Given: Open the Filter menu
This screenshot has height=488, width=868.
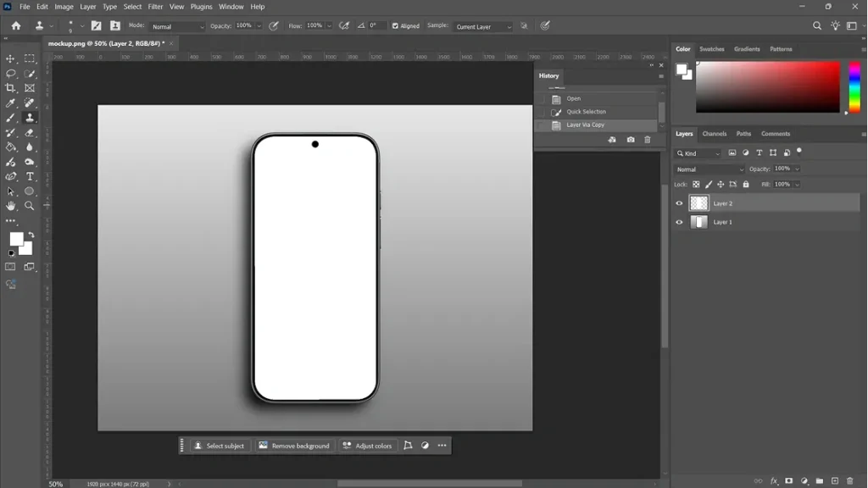Looking at the screenshot, I should tap(155, 7).
